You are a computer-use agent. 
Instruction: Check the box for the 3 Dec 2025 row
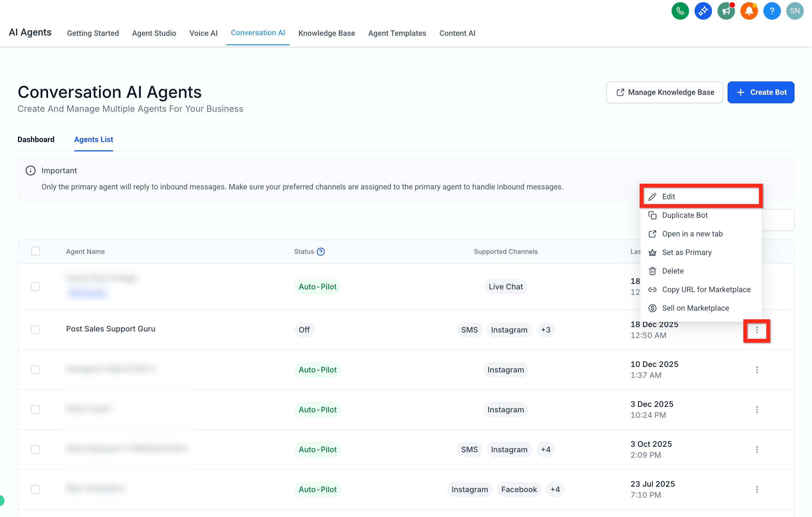pyautogui.click(x=36, y=409)
